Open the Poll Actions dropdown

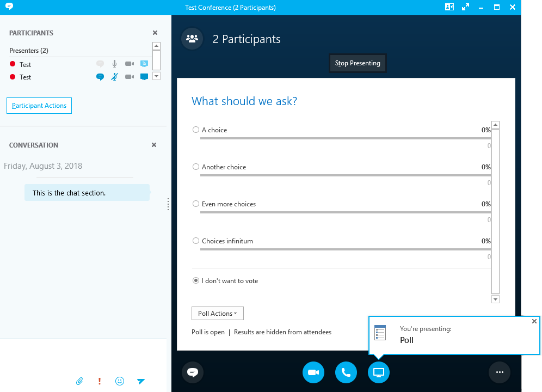217,314
